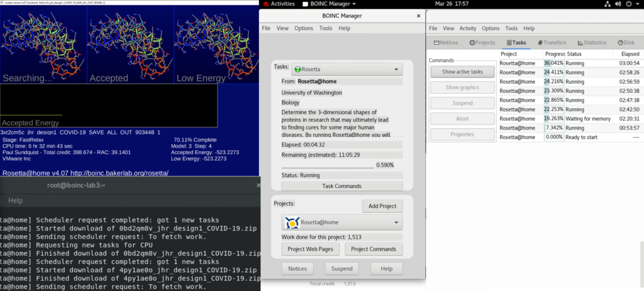Click the Show graphics command button
The image size is (644, 291).
pos(462,87)
